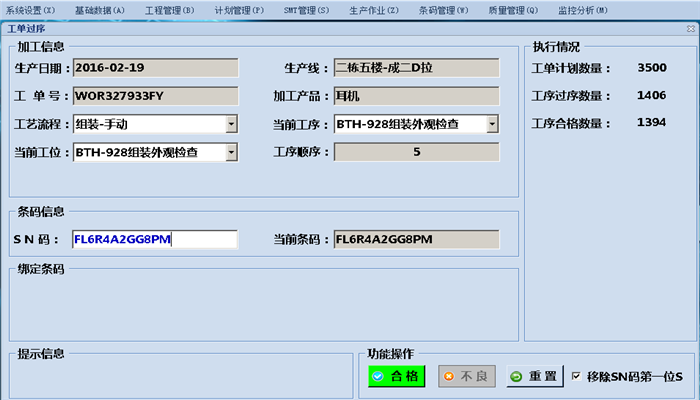Click 工单计划数量 value 3500
Screen dimensions: 700x400
click(652, 68)
